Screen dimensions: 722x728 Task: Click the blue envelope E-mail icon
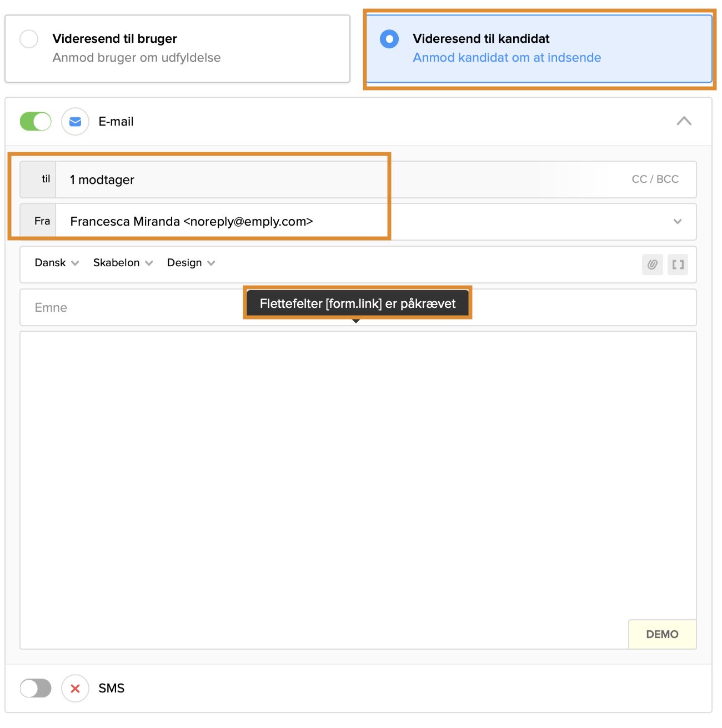pyautogui.click(x=75, y=122)
